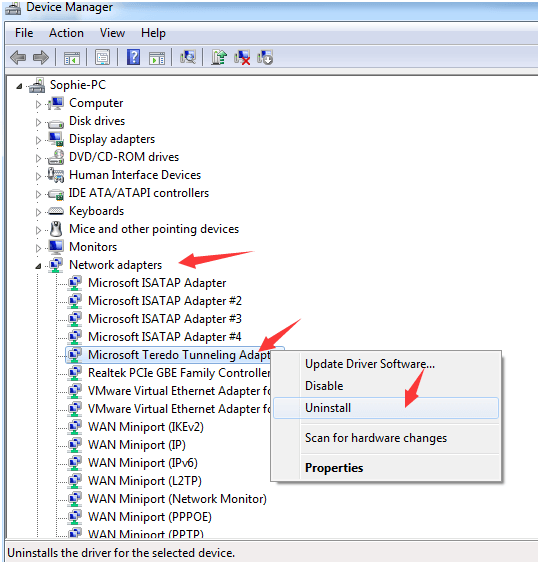Click the Back arrow toolbar button
540x564 pixels.
18,58
